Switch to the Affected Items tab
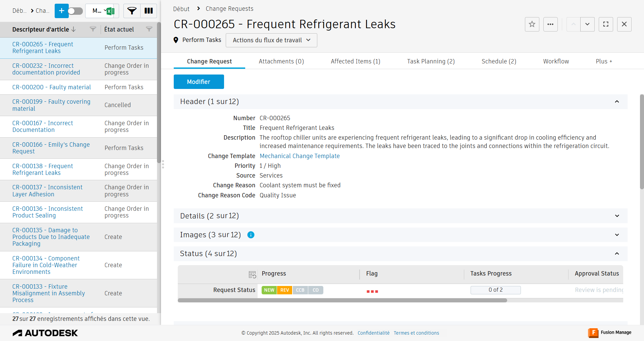This screenshot has height=341, width=644. 356,61
